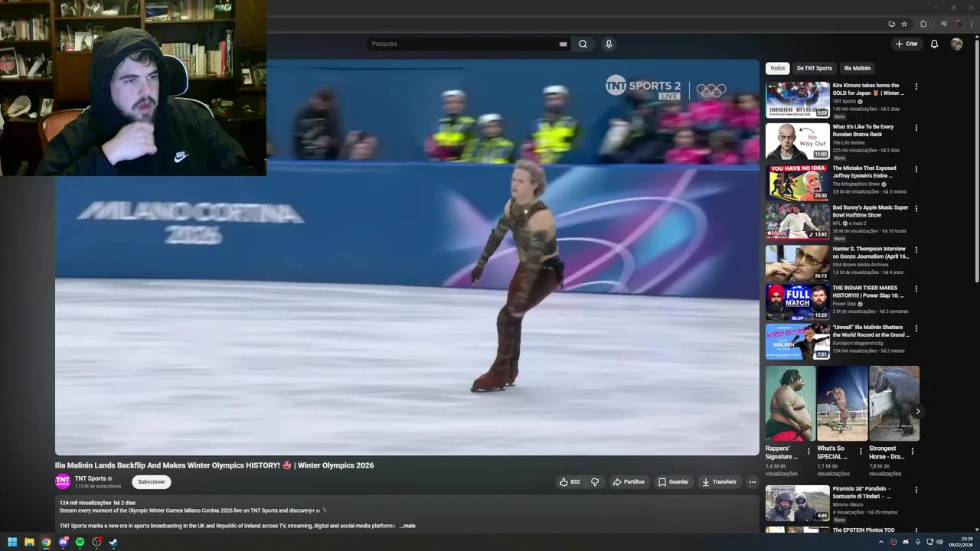Open options menu for Kira Kimura video
The width and height of the screenshot is (980, 551).
916,86
